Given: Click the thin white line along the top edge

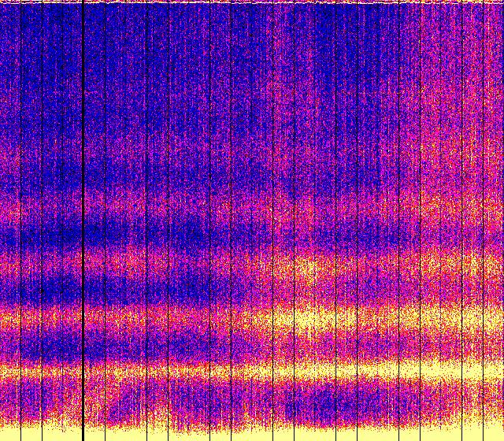Looking at the screenshot, I should click(x=252, y=2).
